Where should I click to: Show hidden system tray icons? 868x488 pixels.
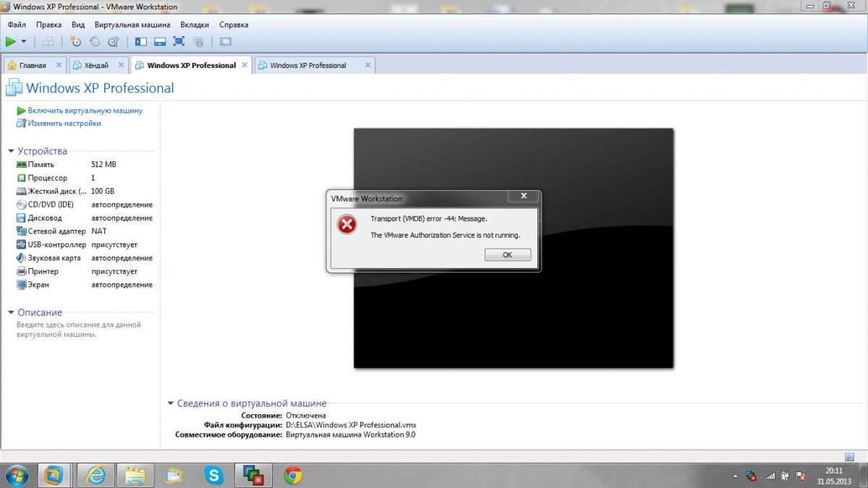[x=736, y=476]
